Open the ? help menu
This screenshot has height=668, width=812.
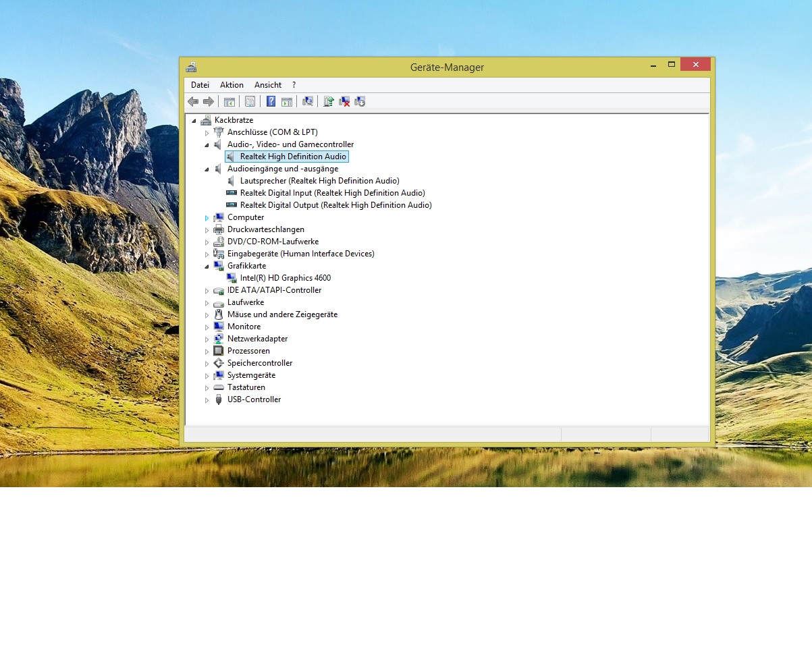pos(294,85)
